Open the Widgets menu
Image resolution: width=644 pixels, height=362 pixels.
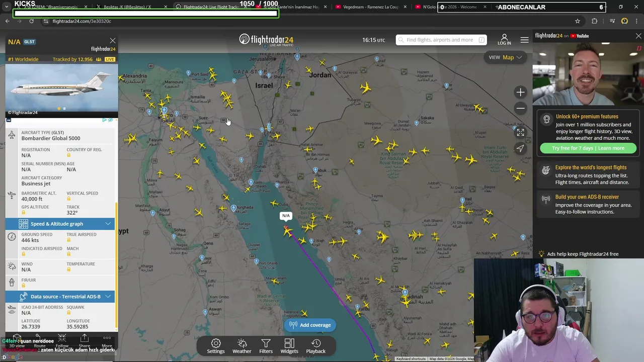[289, 346]
